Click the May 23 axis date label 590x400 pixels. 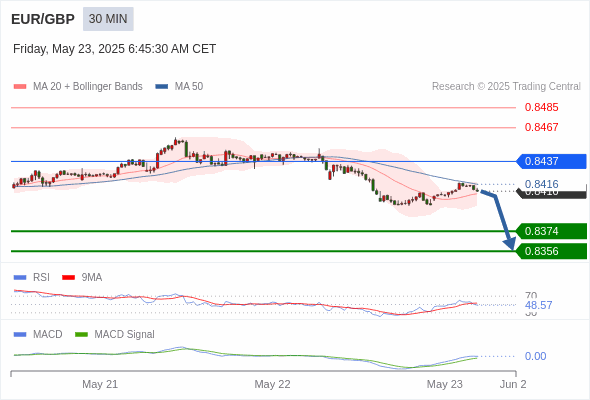[x=444, y=384]
